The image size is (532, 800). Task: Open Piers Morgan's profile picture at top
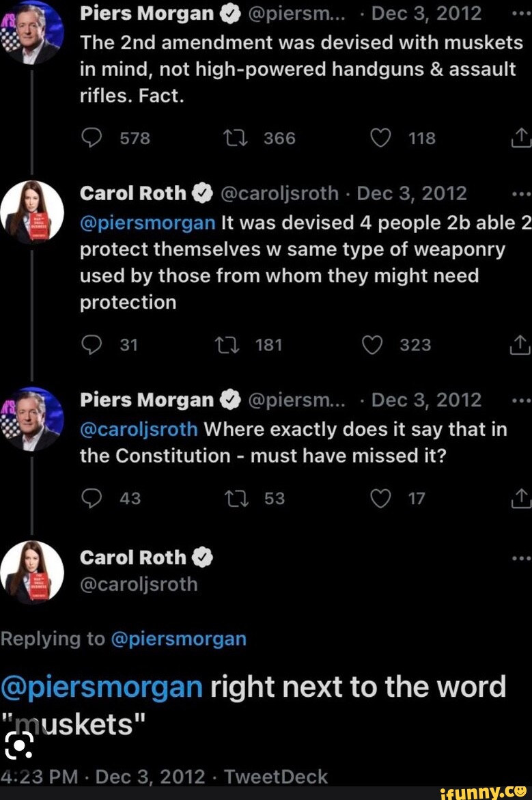[x=32, y=32]
